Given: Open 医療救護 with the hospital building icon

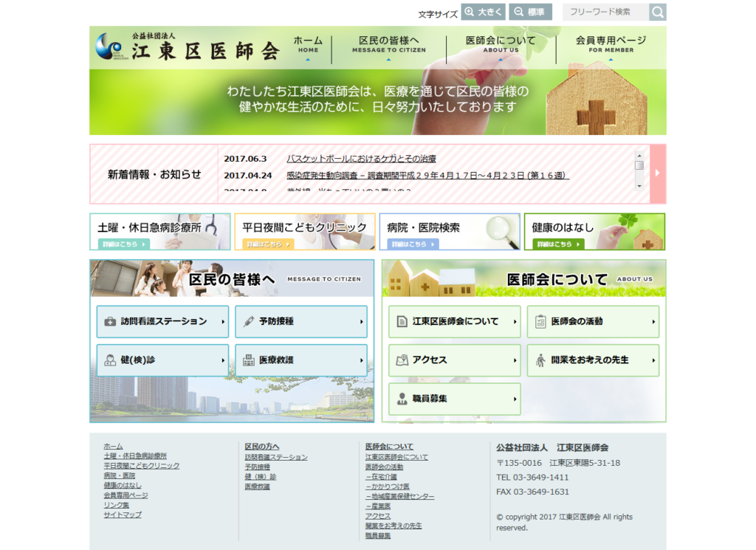Looking at the screenshot, I should (301, 360).
